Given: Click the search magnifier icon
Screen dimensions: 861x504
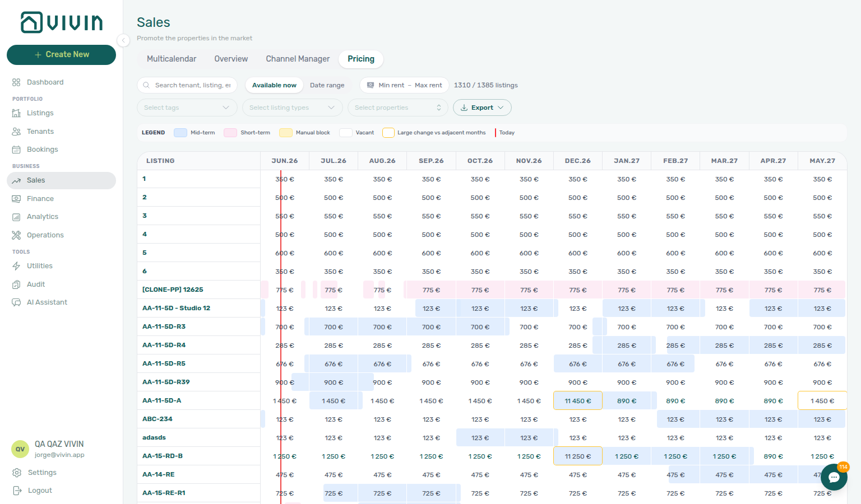Looking at the screenshot, I should point(146,85).
